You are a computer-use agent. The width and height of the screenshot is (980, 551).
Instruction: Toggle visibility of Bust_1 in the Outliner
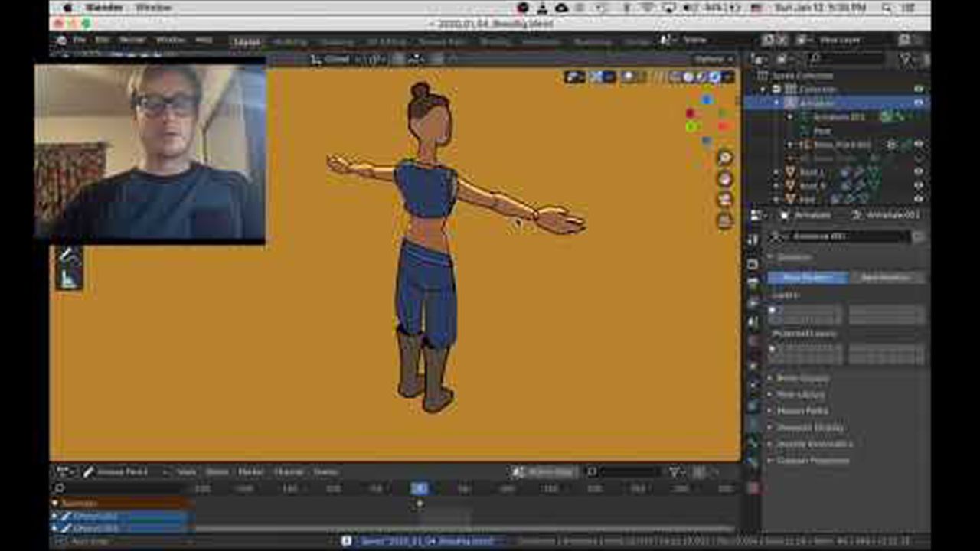pyautogui.click(x=918, y=172)
